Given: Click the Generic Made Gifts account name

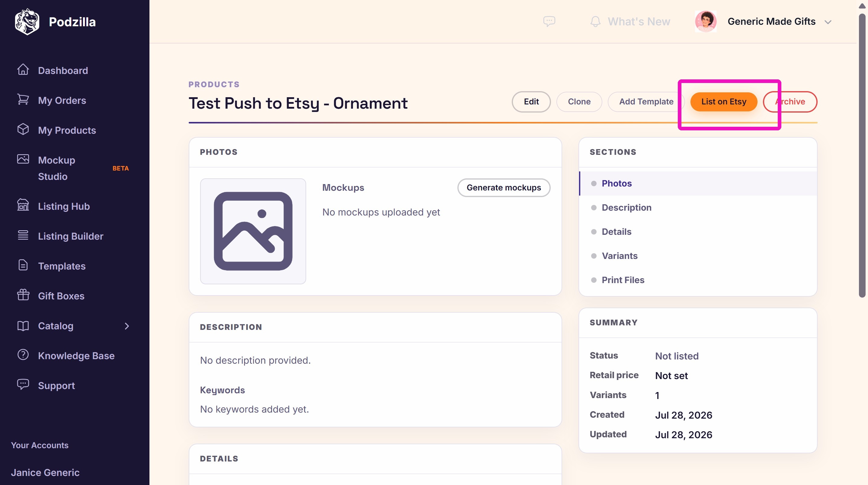Looking at the screenshot, I should (x=771, y=21).
